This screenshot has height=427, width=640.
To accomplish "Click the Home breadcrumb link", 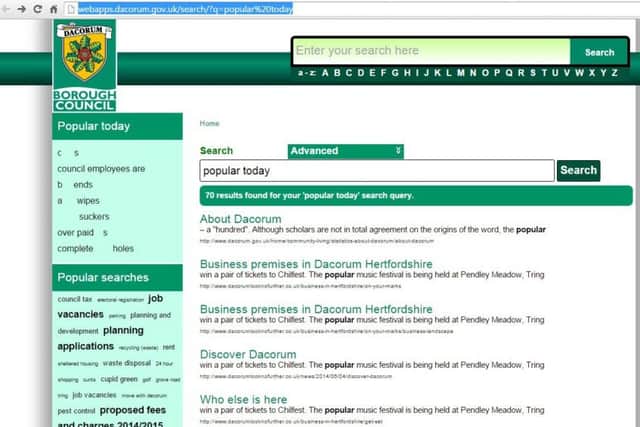I will [x=209, y=123].
